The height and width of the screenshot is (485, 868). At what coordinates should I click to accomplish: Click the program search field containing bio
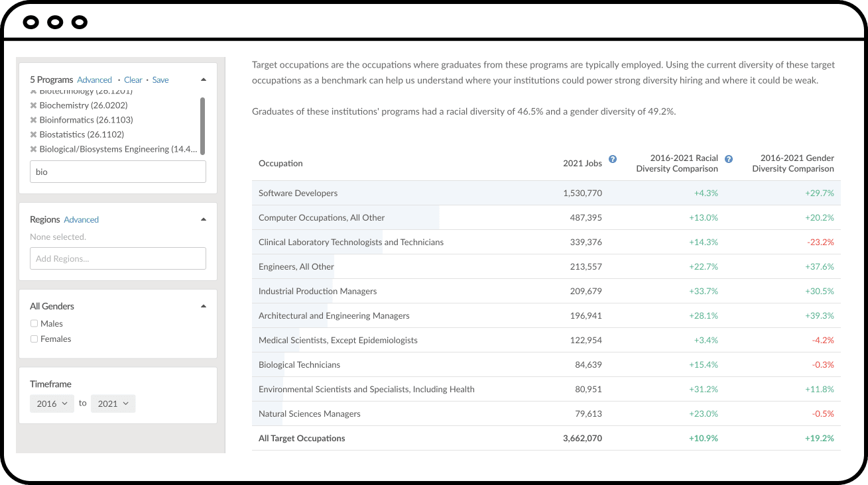[x=118, y=172]
